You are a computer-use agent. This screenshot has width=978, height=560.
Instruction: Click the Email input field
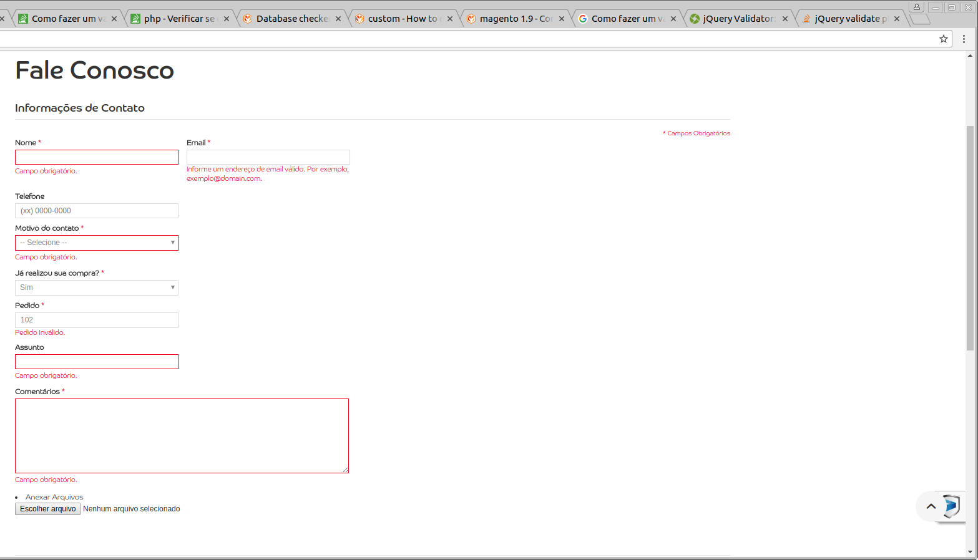click(268, 157)
